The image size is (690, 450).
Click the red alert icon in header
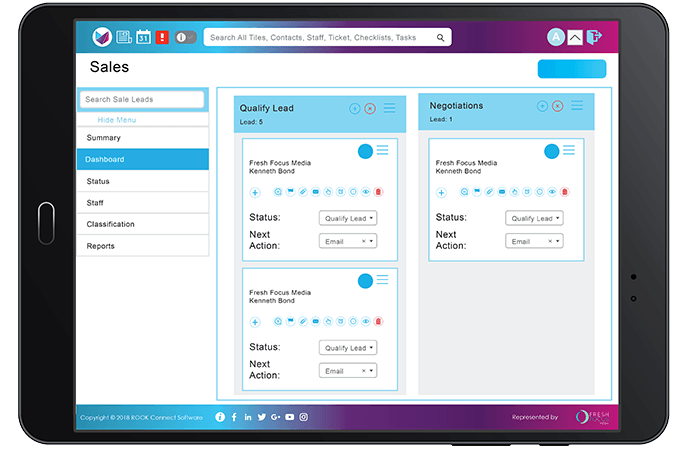162,37
